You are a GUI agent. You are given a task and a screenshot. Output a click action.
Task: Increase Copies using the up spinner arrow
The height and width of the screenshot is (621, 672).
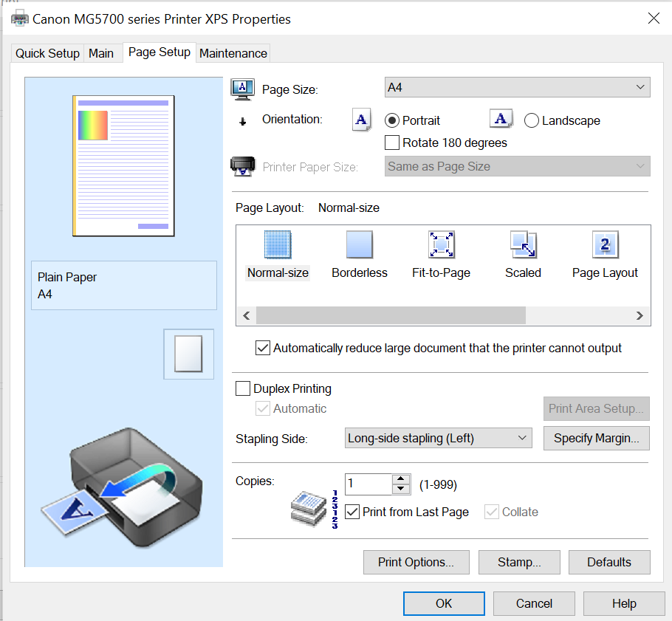pos(401,479)
